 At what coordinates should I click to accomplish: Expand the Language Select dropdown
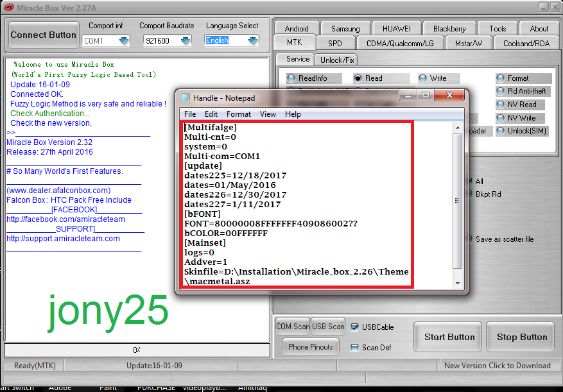point(252,41)
